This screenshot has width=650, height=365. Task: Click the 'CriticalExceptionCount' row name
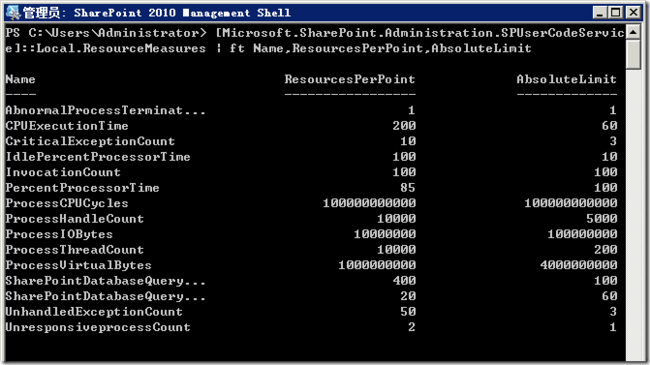(90, 141)
